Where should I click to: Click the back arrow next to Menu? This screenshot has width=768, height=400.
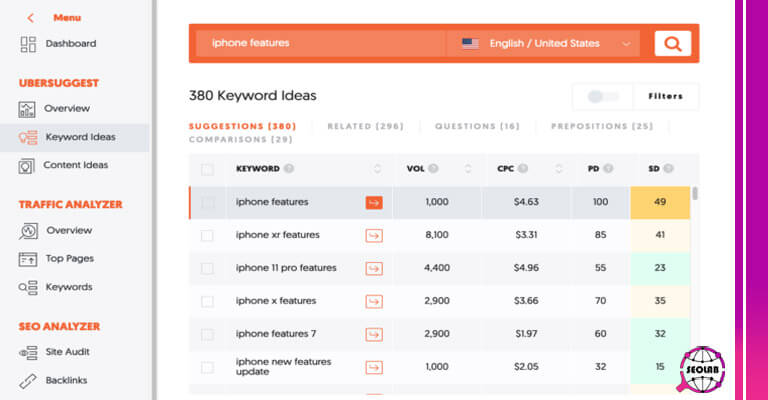point(30,18)
